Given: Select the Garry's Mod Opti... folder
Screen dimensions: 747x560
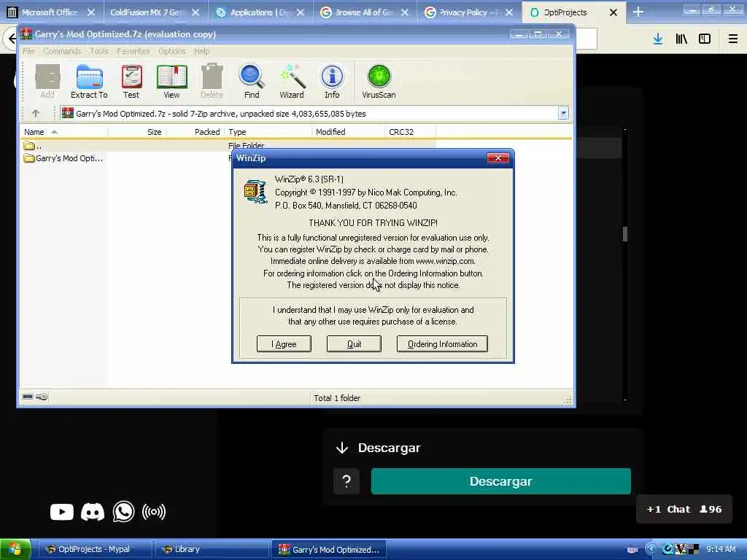Looking at the screenshot, I should tap(63, 158).
